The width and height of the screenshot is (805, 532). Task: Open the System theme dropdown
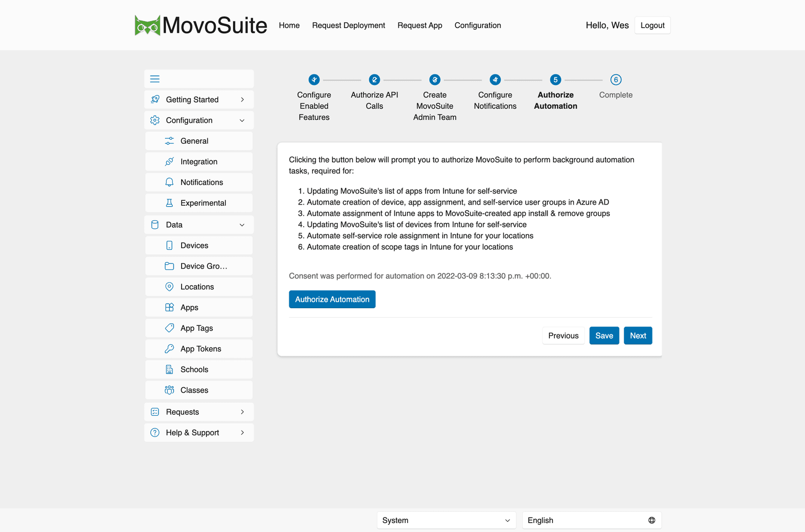point(446,520)
